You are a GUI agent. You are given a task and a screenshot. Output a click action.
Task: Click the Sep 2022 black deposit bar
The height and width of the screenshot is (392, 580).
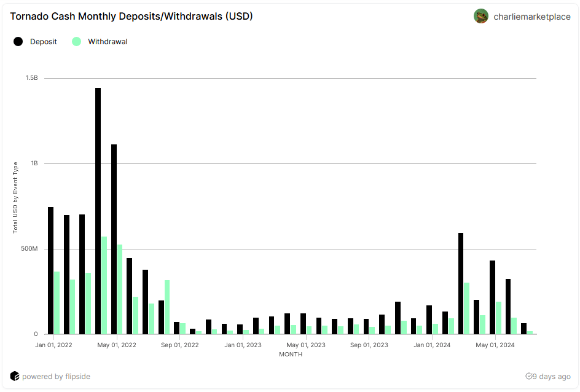(177, 328)
